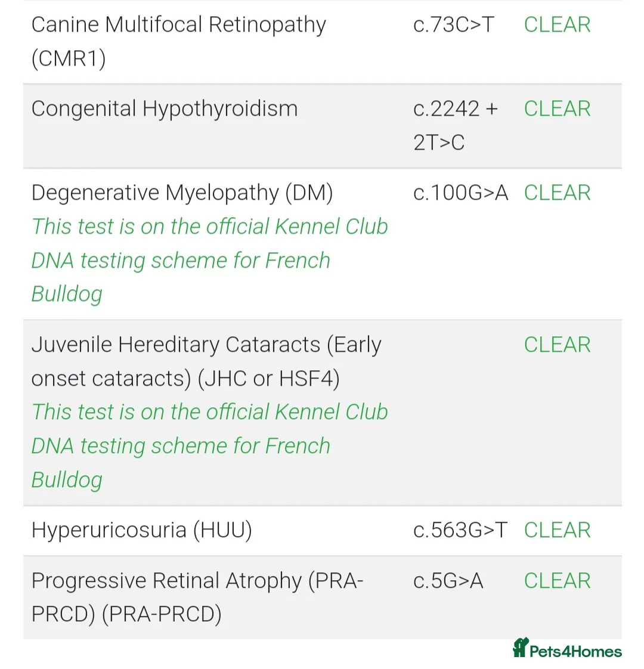
Task: Select CLEAR status for Degenerative Myelopathy
Action: point(557,193)
